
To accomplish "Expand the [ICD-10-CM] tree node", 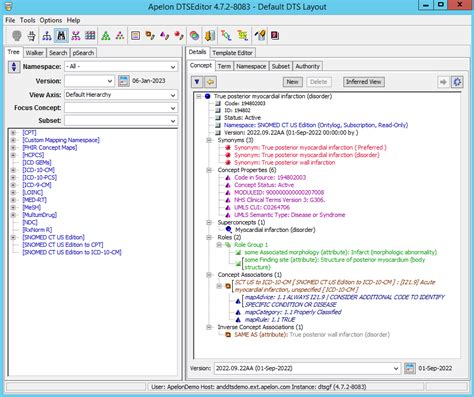I will tap(13, 170).
